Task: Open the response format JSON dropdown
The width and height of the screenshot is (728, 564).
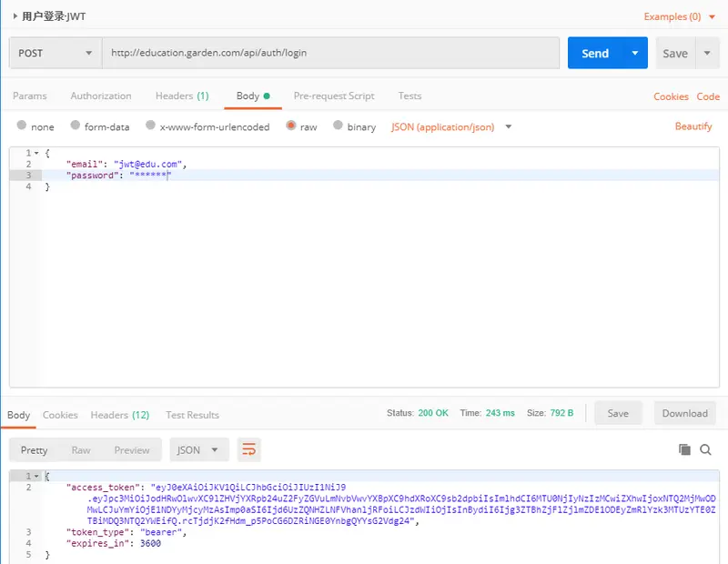Action: tap(199, 449)
